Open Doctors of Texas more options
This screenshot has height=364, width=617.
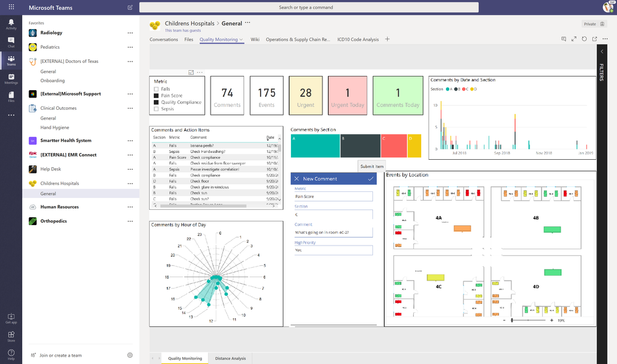pyautogui.click(x=130, y=61)
